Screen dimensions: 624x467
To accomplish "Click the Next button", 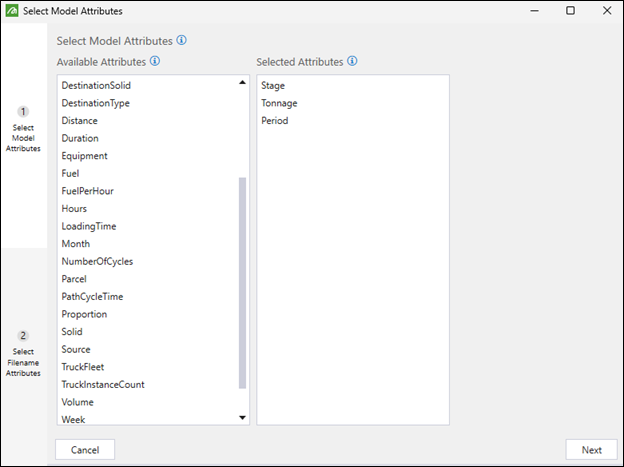I will 591,450.
